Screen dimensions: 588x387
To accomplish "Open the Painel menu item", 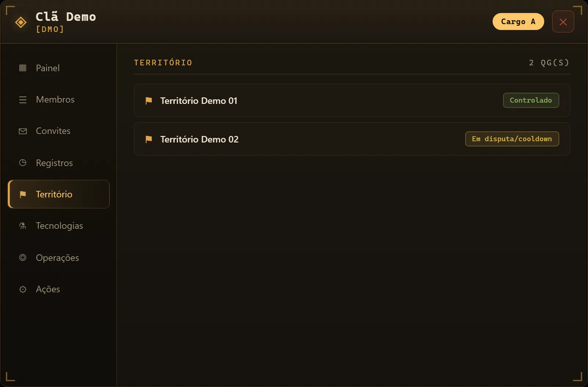I will pyautogui.click(x=59, y=68).
